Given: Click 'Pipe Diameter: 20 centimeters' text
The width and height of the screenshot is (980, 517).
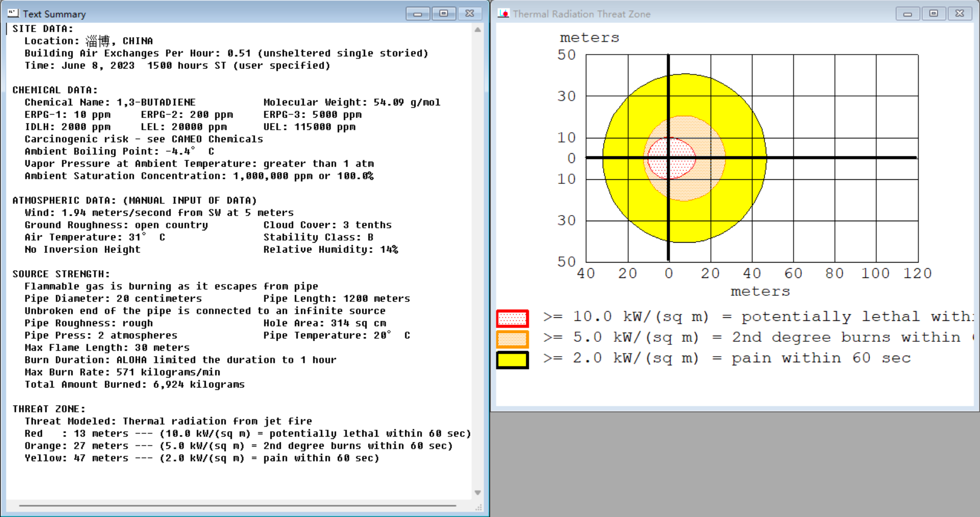Looking at the screenshot, I should point(113,298).
